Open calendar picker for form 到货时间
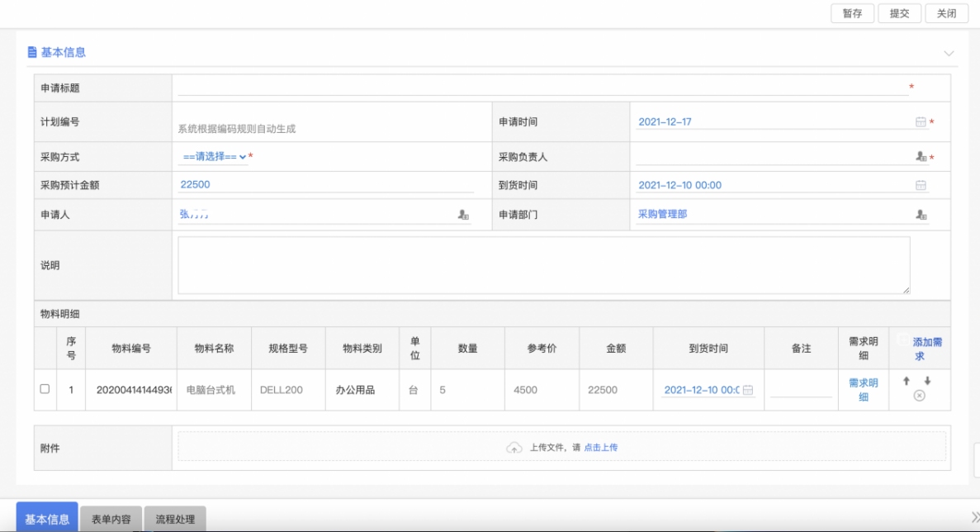This screenshot has height=532, width=980. 921,185
